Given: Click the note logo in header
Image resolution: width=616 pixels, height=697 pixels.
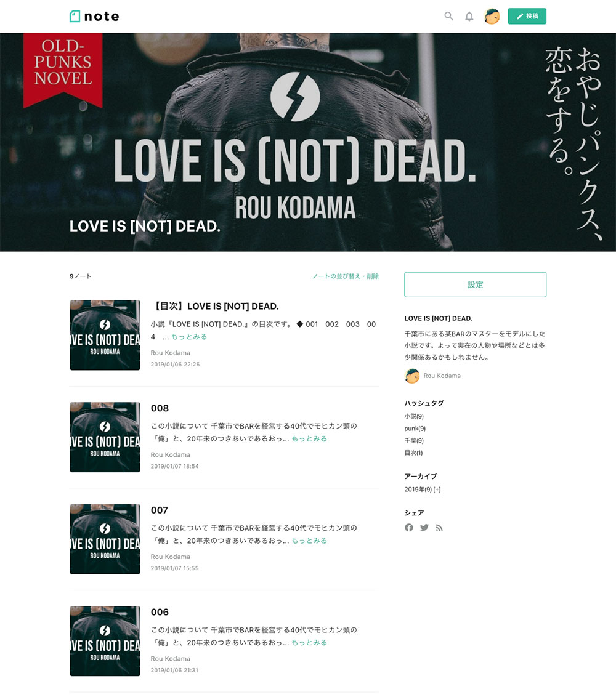Looking at the screenshot, I should pos(94,17).
